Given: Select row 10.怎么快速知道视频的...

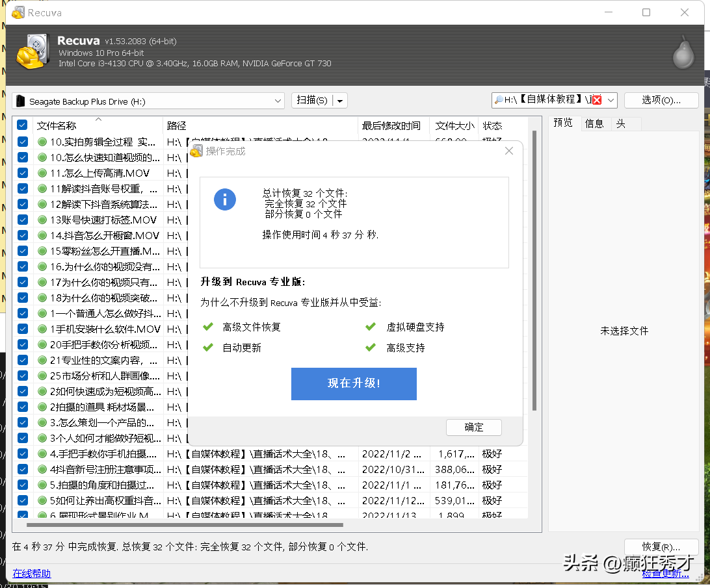Looking at the screenshot, I should [104, 157].
